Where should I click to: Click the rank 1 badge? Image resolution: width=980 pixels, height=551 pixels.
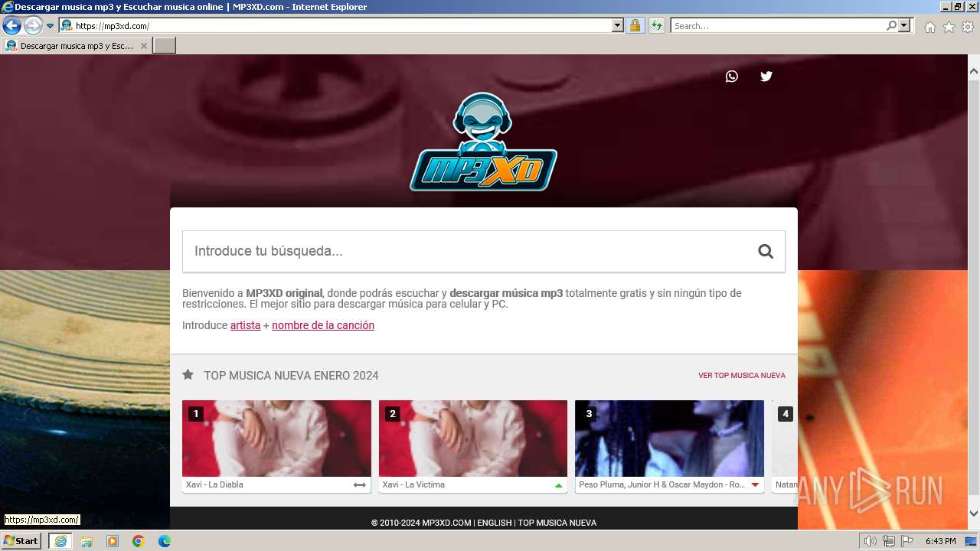[x=196, y=414]
